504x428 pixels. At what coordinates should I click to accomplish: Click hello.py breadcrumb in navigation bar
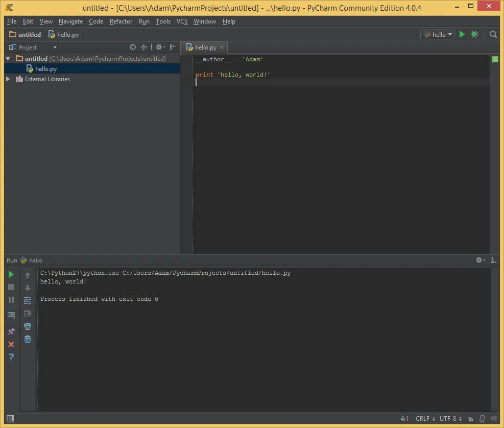[64, 34]
